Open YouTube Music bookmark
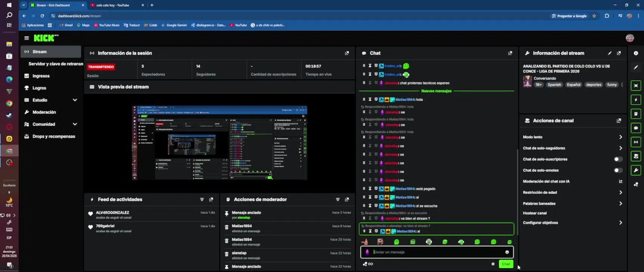644x272 pixels. pos(107,25)
